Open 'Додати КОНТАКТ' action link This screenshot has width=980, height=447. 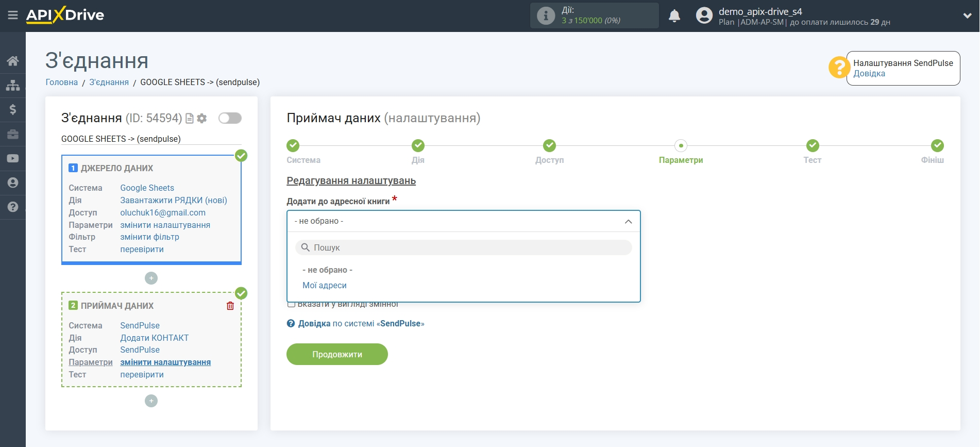155,338
